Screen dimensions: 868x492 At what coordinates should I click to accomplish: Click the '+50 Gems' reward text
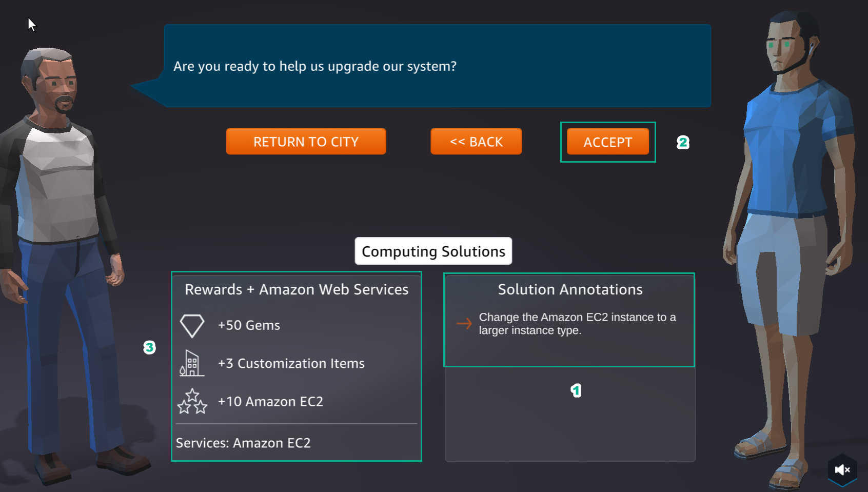tap(249, 325)
